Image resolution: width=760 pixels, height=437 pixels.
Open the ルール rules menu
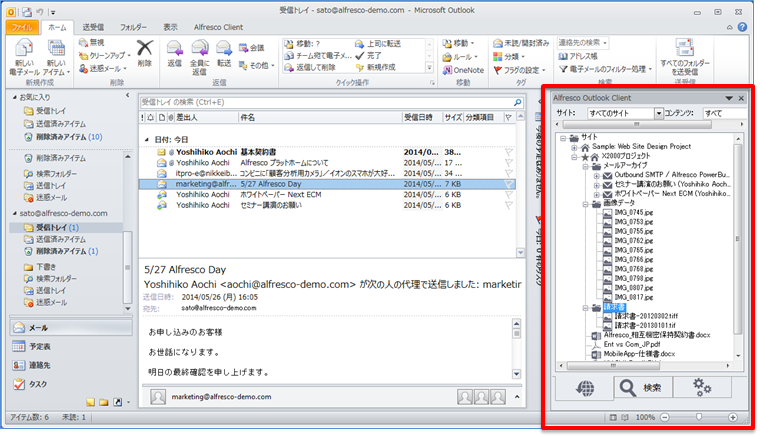(460, 57)
